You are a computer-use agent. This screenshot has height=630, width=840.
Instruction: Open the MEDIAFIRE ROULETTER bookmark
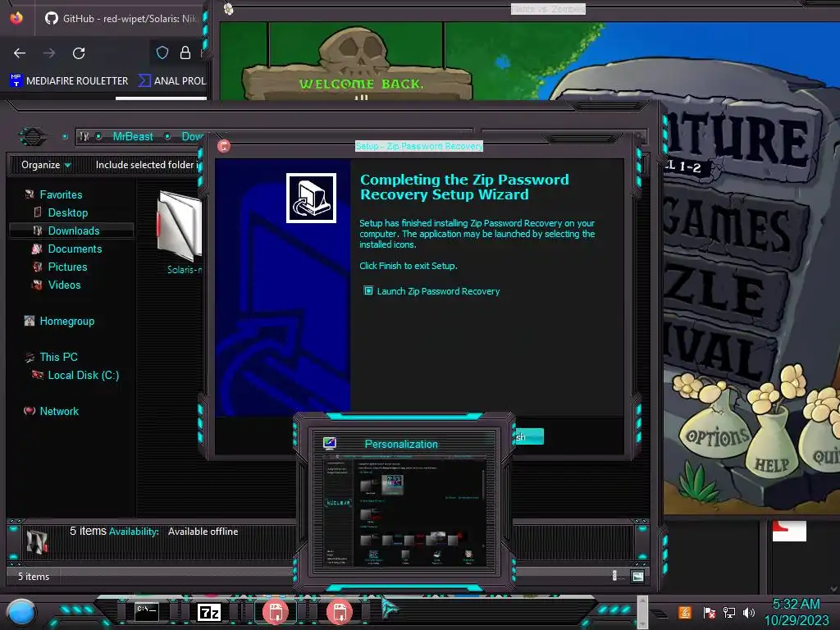pyautogui.click(x=69, y=81)
